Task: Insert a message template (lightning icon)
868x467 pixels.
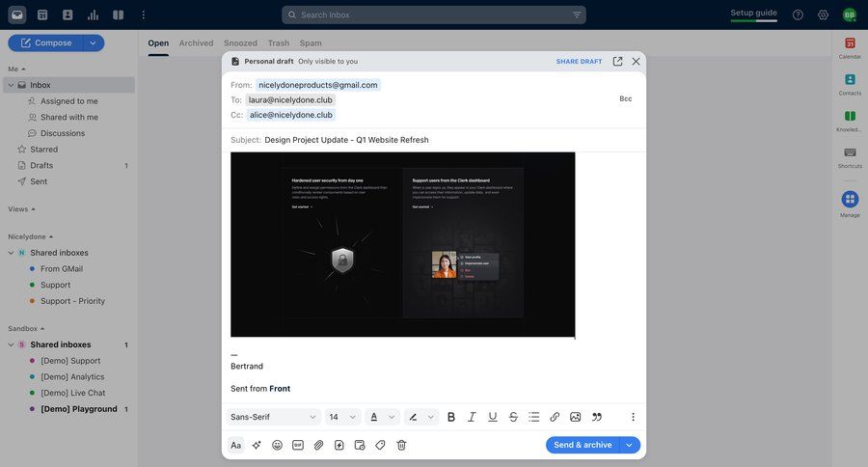Action: tap(339, 446)
